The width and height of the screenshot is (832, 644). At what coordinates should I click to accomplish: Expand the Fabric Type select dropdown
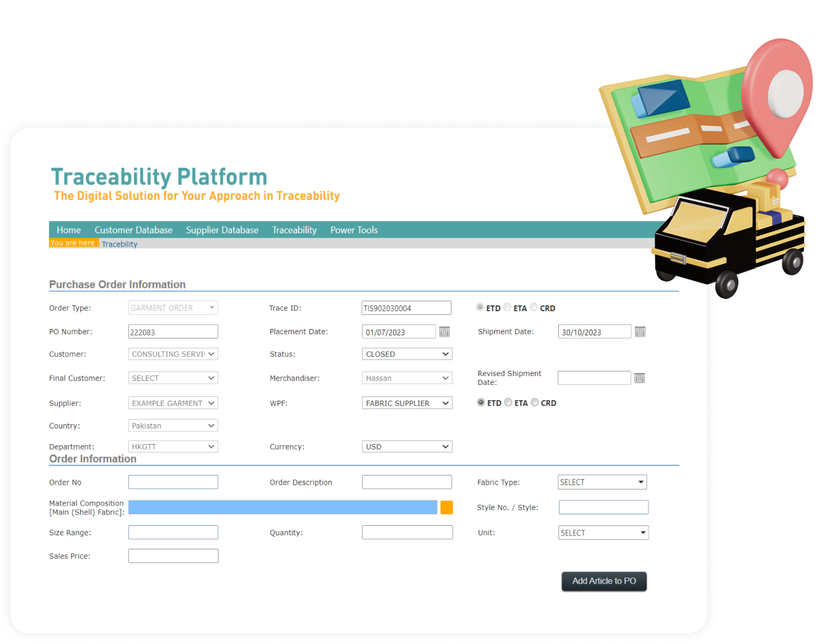[x=602, y=482]
